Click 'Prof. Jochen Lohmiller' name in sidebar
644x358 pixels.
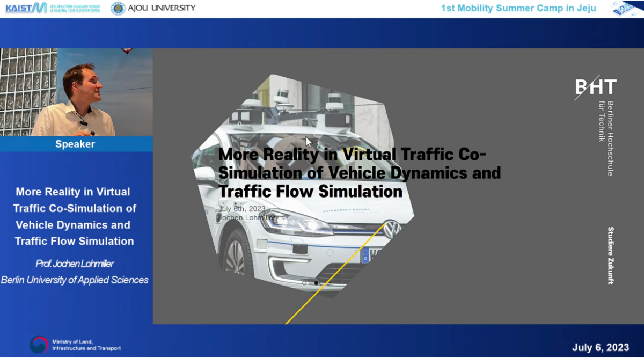coord(75,264)
